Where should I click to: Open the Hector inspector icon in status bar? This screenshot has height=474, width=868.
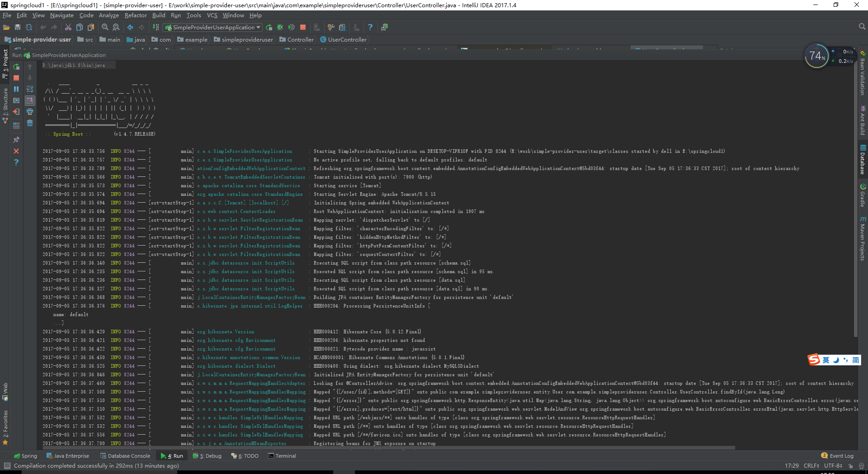click(861, 466)
